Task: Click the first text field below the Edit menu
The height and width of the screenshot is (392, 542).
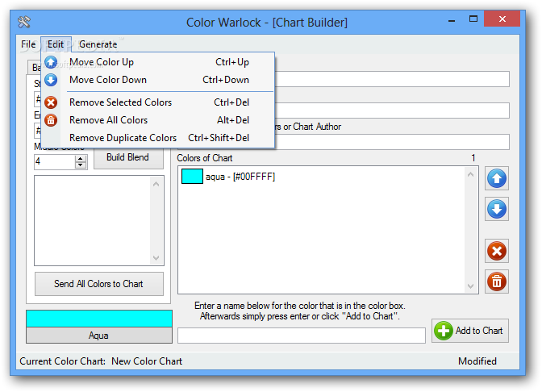Action: 392,79
